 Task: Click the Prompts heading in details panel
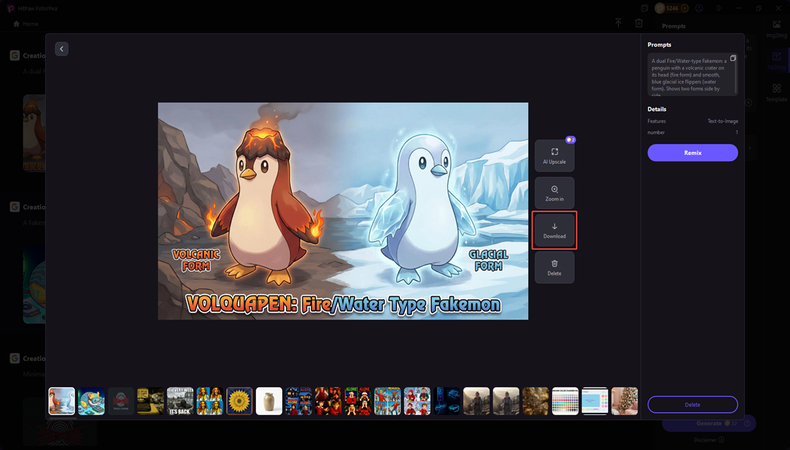coord(659,45)
